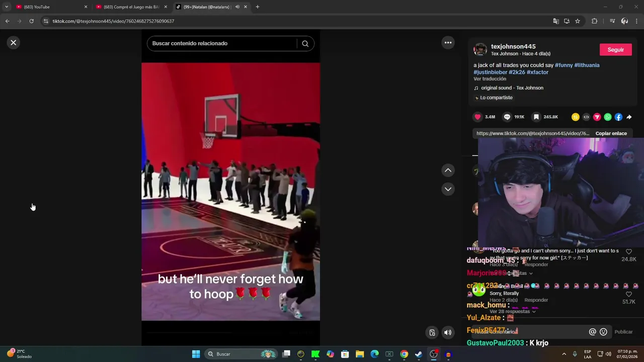Open the #xfactor hashtag
This screenshot has width=644, height=362.
537,72
